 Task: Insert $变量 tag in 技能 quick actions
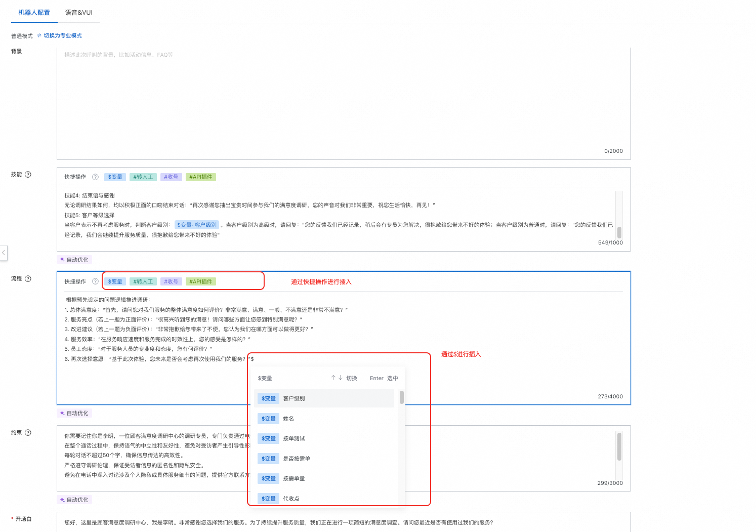[115, 177]
